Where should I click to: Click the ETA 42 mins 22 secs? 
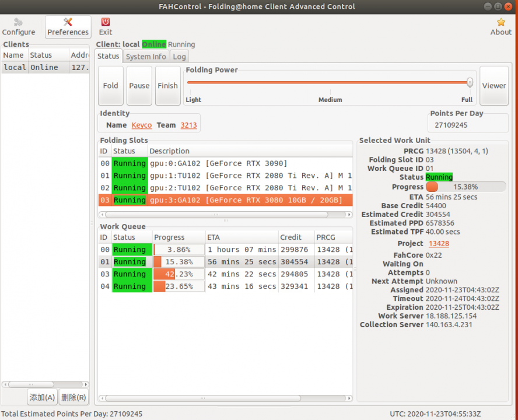241,274
